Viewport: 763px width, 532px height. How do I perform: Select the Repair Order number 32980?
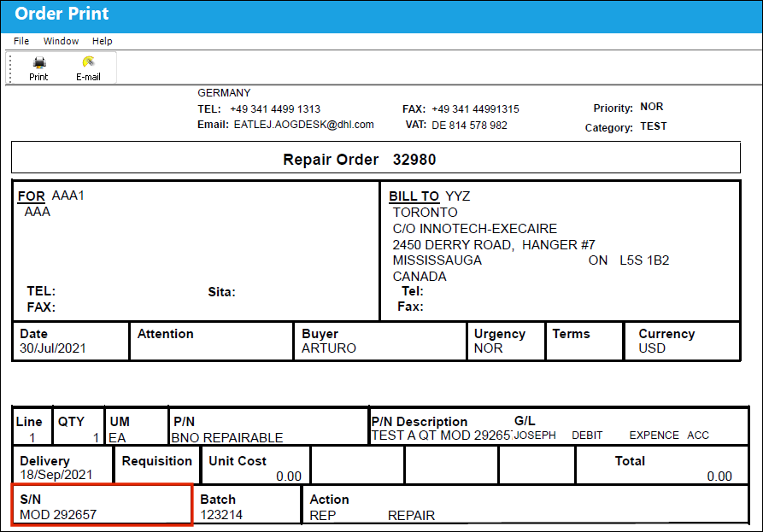[414, 160]
